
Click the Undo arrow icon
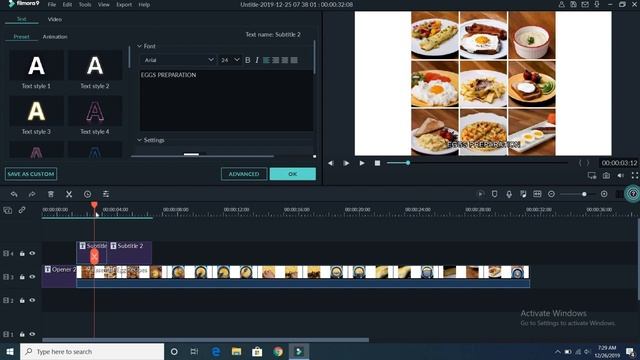coord(14,194)
